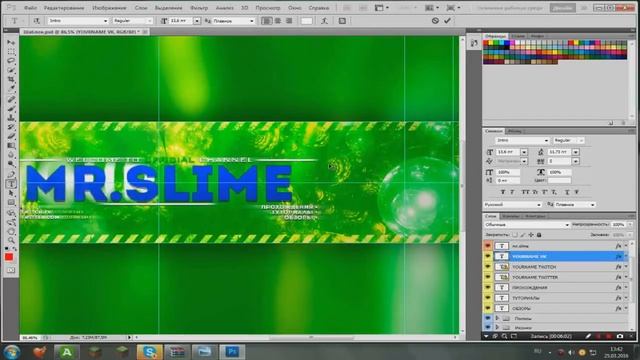Click layer opacity field
The height and width of the screenshot is (360, 640).
pos(619,224)
